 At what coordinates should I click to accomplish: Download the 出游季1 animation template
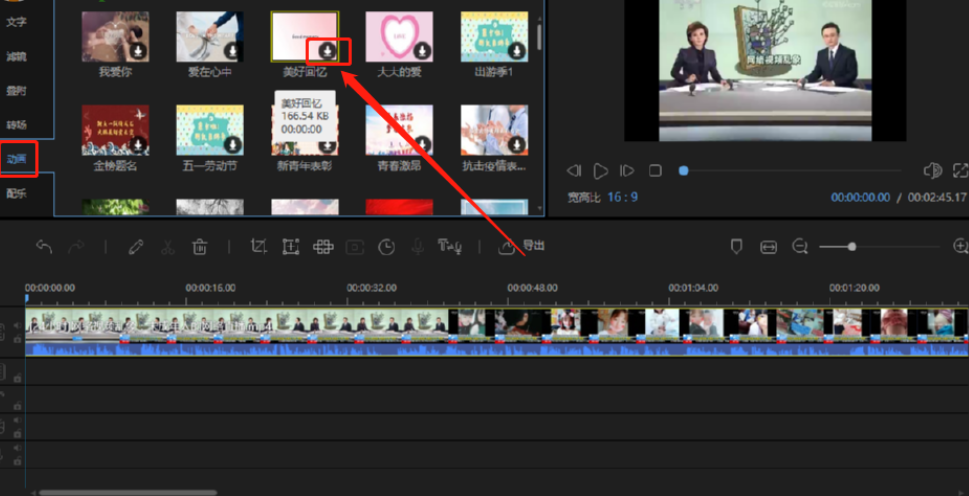517,51
